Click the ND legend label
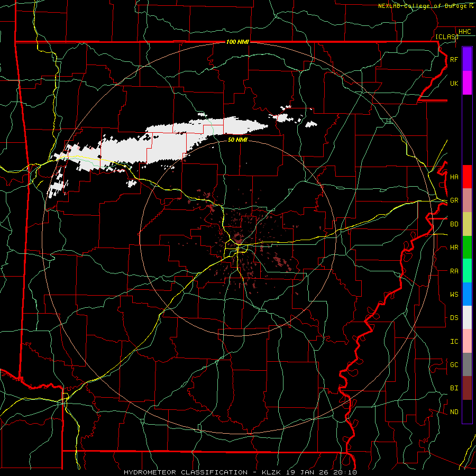This screenshot has height=476, width=476. point(454,412)
